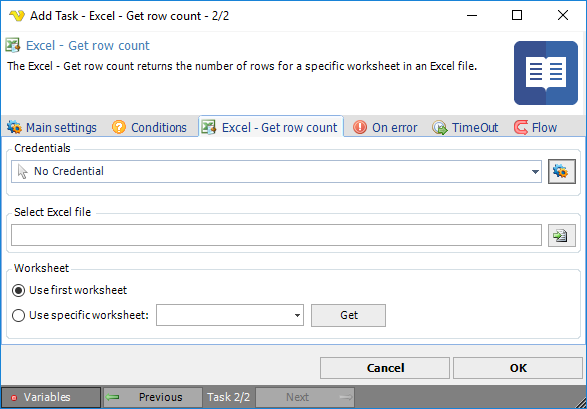The height and width of the screenshot is (409, 587).
Task: Expand the specific worksheet combo box
Action: (x=297, y=315)
